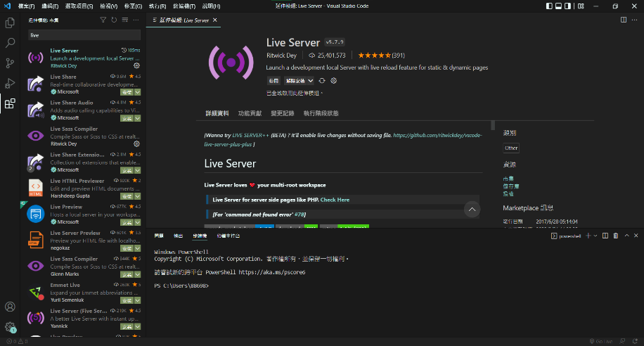Click scroll-to-top round arrow button
The image size is (644, 346).
tap(472, 210)
